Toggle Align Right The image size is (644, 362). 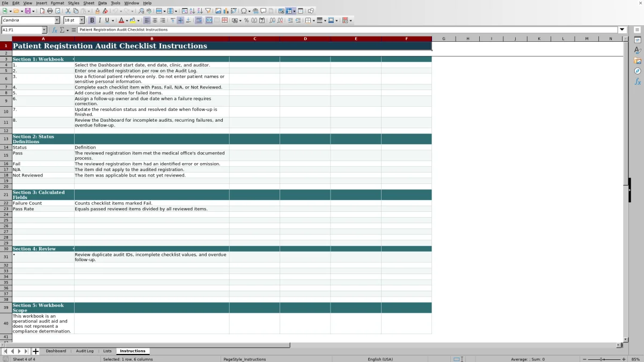point(162,20)
